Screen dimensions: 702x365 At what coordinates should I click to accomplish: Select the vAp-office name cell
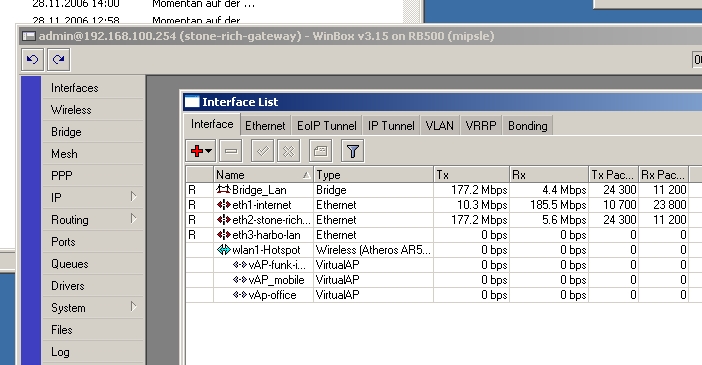[263, 295]
